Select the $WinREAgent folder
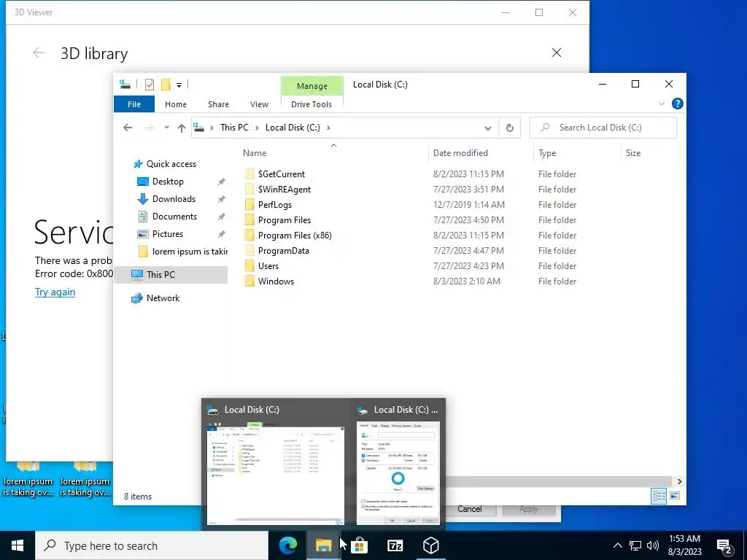 (284, 190)
